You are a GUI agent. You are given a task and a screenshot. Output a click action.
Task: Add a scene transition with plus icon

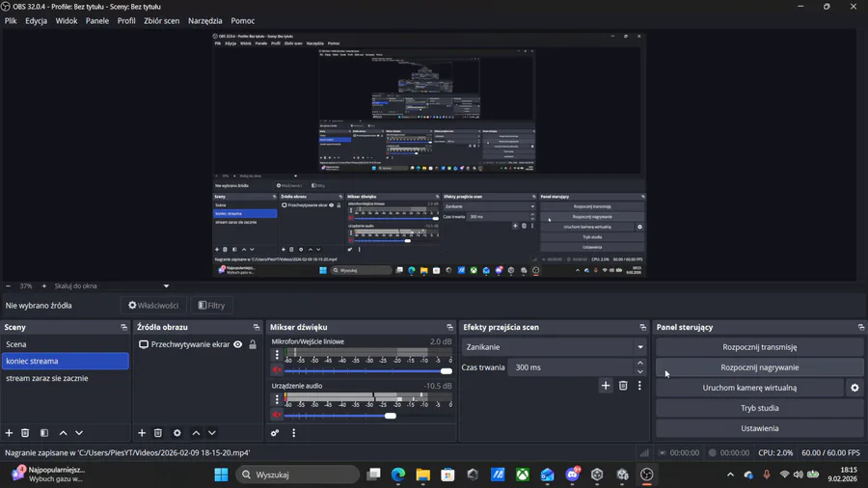pyautogui.click(x=606, y=386)
